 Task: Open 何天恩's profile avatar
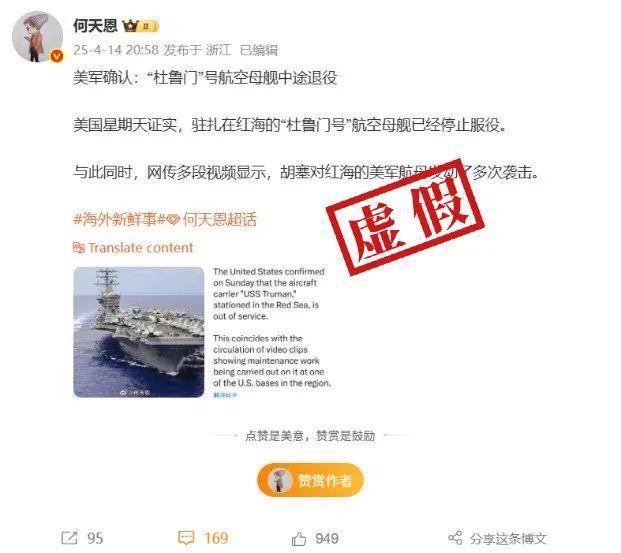pos(37,37)
